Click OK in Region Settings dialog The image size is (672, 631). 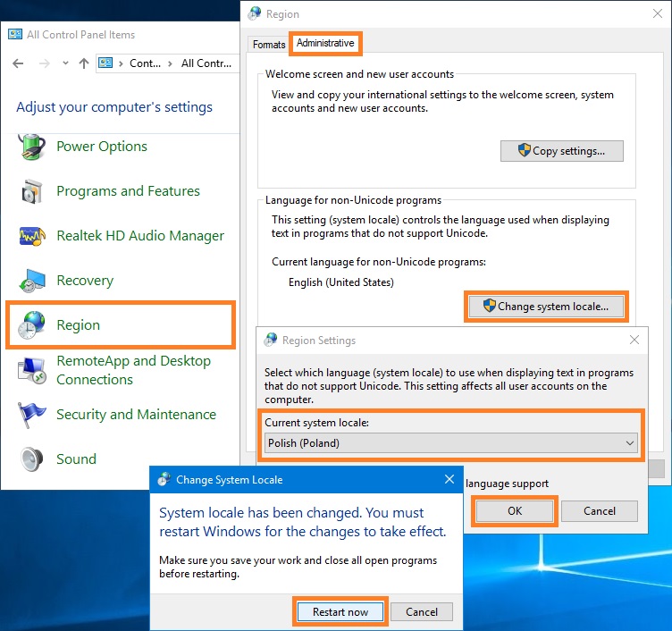[x=515, y=511]
